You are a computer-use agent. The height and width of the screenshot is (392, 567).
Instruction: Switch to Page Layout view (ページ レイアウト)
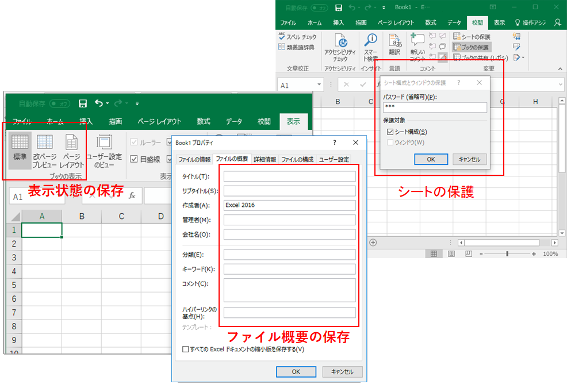(x=72, y=151)
